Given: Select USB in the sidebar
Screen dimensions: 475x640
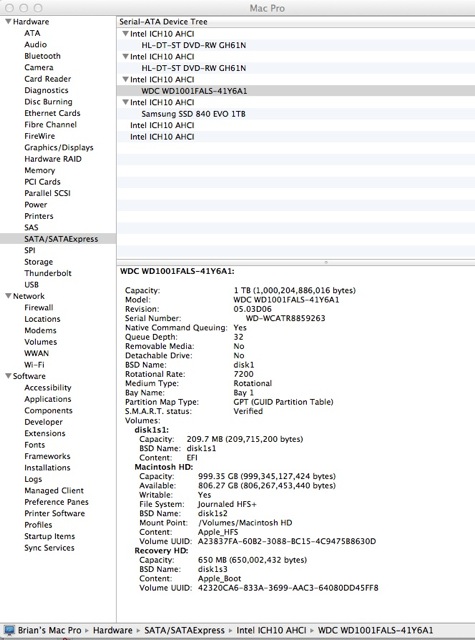Looking at the screenshot, I should (31, 284).
